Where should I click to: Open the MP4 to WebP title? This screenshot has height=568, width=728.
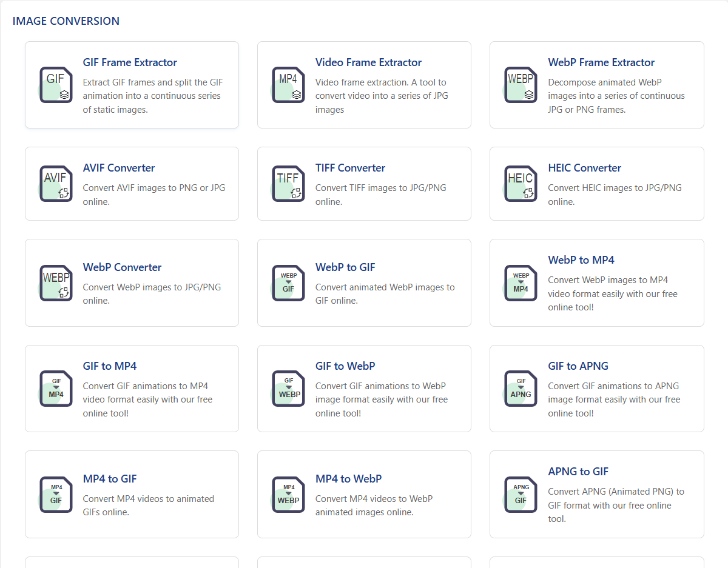coord(348,479)
